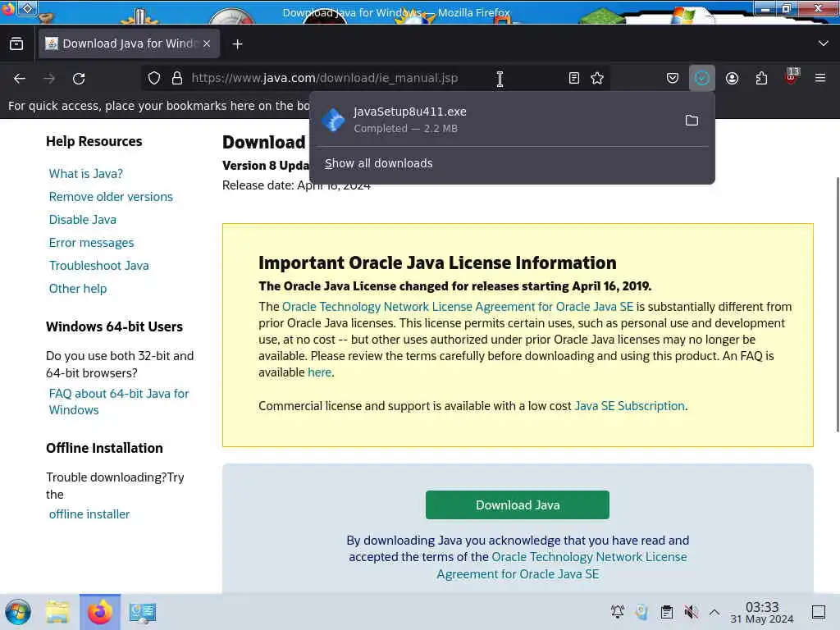The width and height of the screenshot is (840, 630).
Task: Click the green Download Java button
Action: tap(518, 504)
